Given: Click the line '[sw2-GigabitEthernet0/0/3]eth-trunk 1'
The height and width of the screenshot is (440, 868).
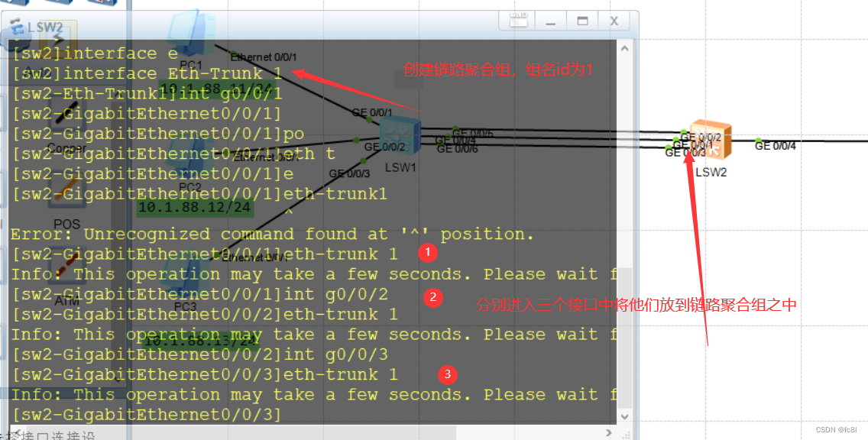Looking at the screenshot, I should (205, 374).
